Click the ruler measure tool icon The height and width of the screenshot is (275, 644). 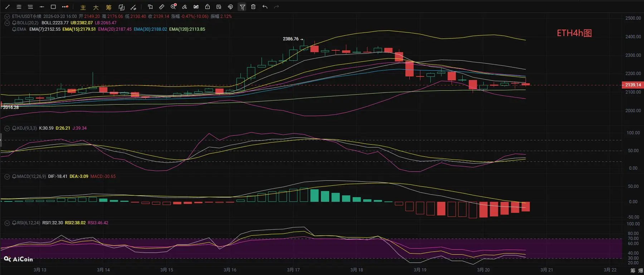coord(162,7)
